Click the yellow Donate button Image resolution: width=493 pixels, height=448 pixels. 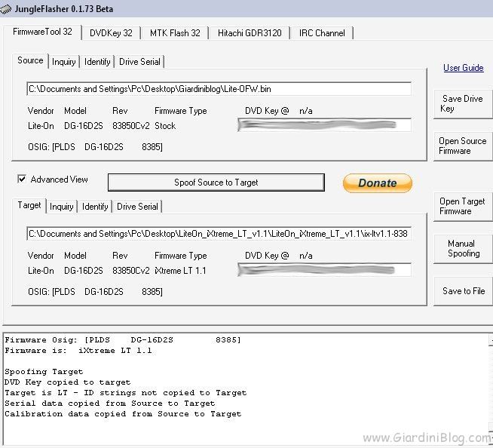[378, 183]
